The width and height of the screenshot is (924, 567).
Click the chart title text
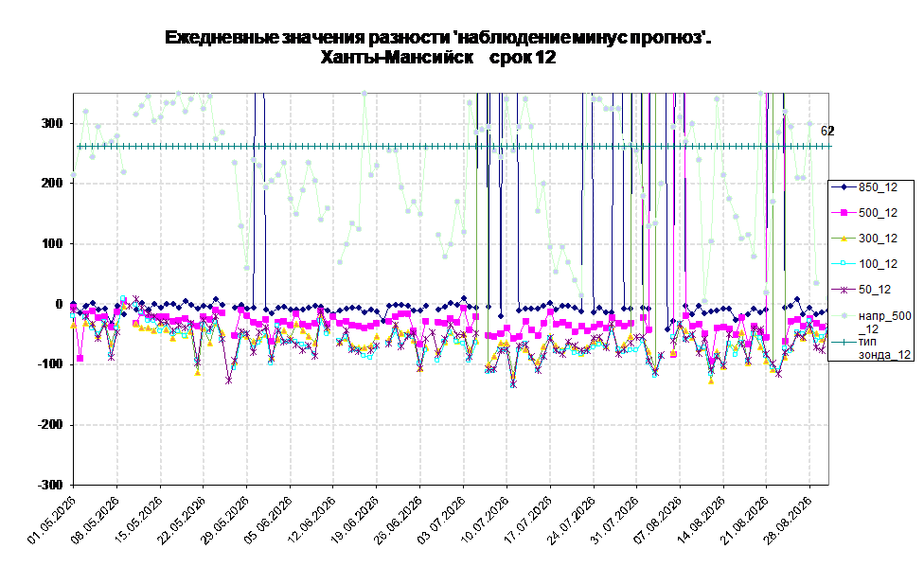coord(437,47)
